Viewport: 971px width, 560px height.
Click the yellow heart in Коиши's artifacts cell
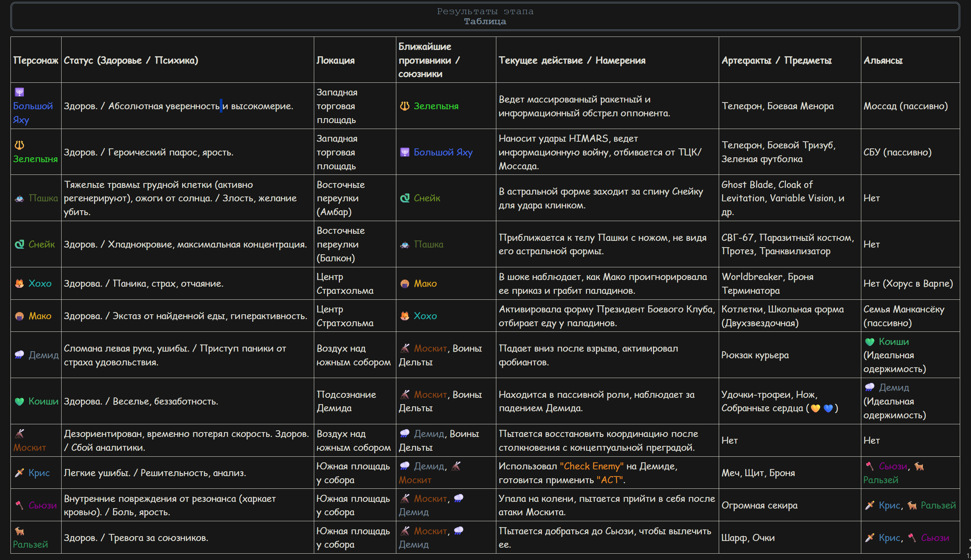pos(815,409)
